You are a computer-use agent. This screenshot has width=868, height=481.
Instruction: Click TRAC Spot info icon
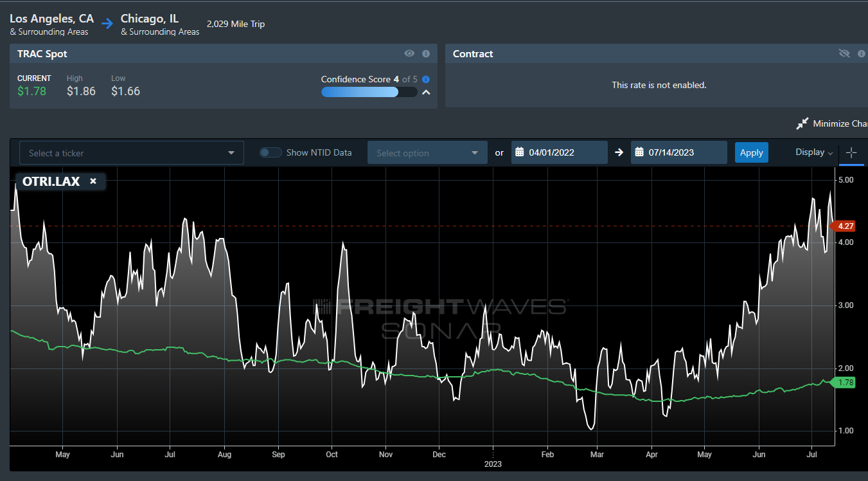click(426, 54)
